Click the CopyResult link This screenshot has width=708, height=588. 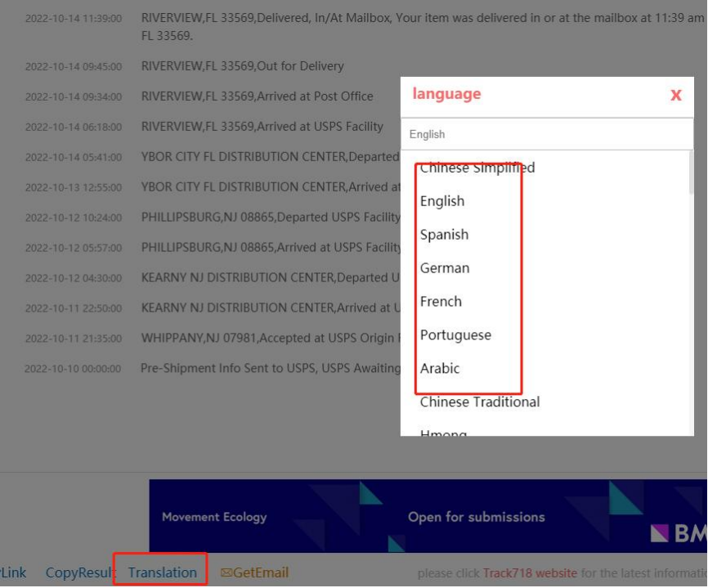click(x=80, y=572)
